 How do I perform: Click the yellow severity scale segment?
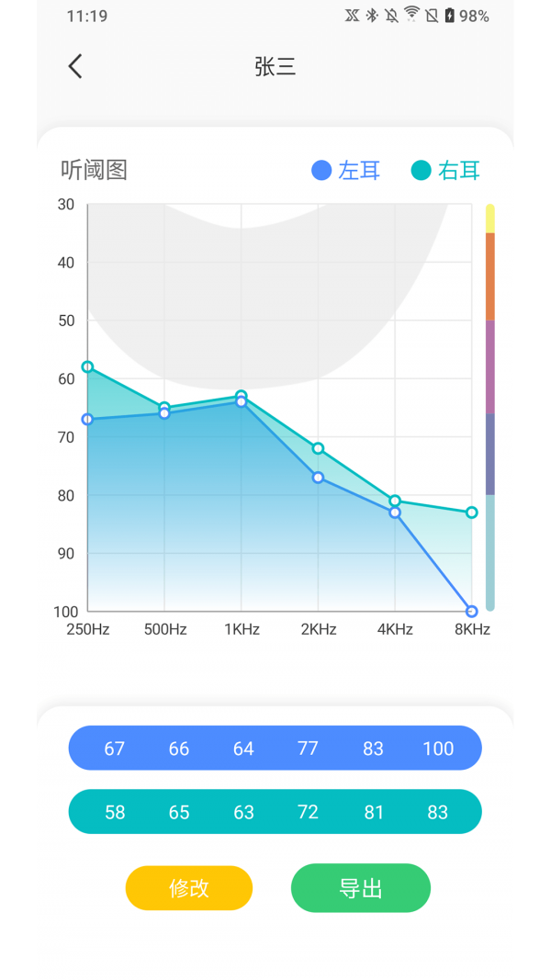490,219
